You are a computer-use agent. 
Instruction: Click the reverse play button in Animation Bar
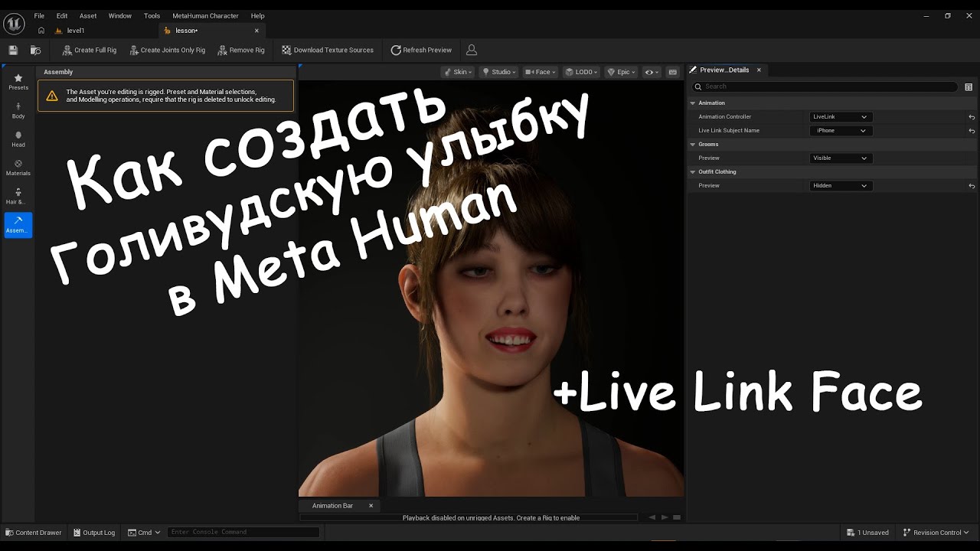652,517
